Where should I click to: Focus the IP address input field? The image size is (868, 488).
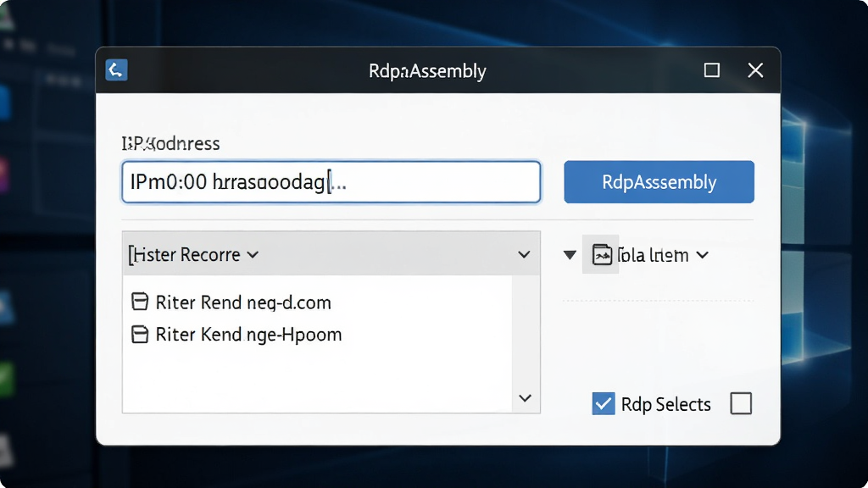point(331,182)
